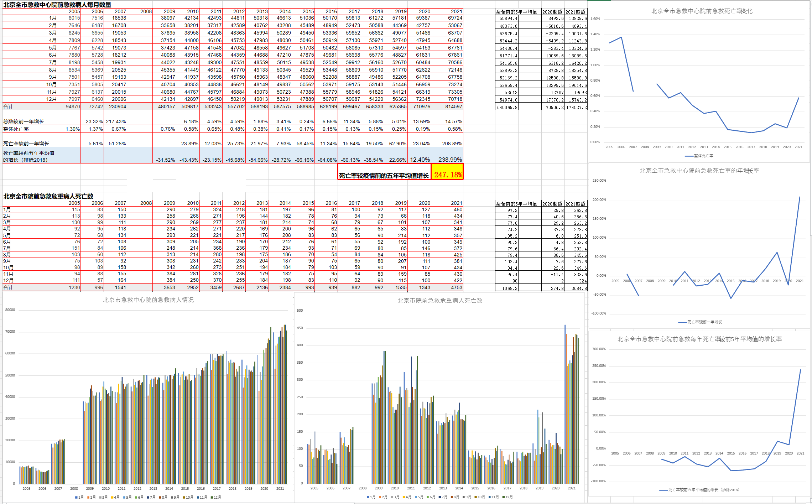
Task: Click the chart title 北京市急救中心院前急救病人情况
Action: point(148,300)
